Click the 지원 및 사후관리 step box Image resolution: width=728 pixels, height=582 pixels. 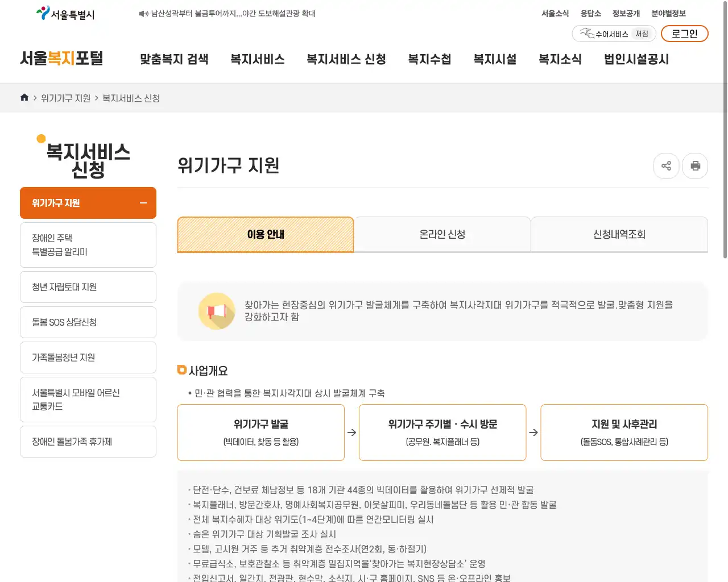624,433
